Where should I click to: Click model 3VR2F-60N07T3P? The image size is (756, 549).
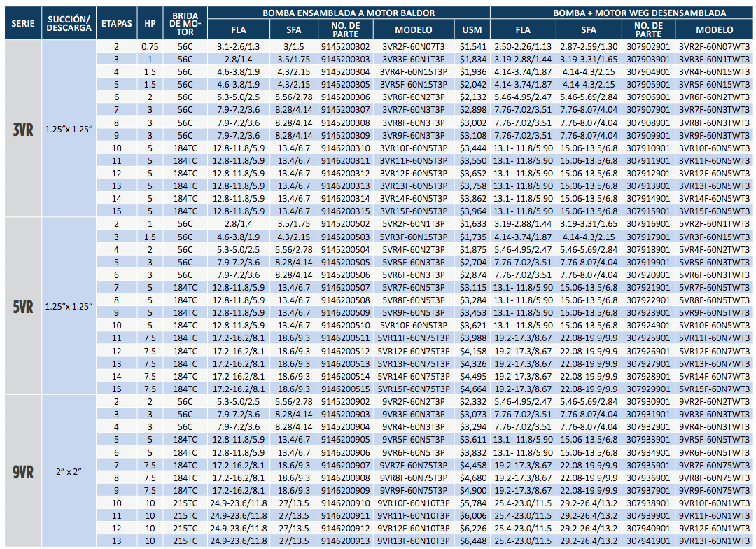point(414,47)
